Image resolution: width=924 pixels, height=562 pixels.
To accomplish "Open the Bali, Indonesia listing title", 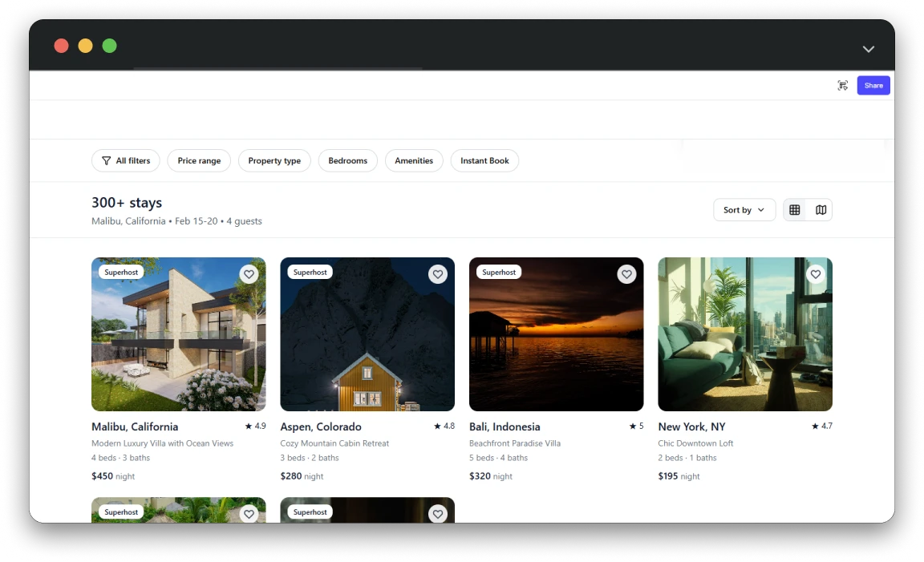I will [x=505, y=427].
